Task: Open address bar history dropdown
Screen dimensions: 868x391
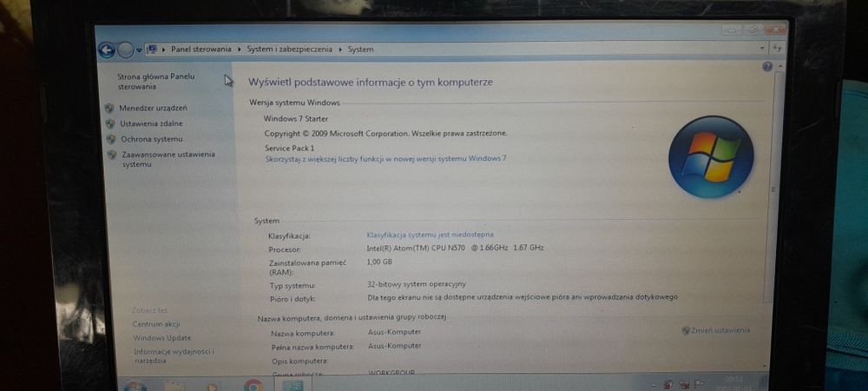Action: point(762,48)
